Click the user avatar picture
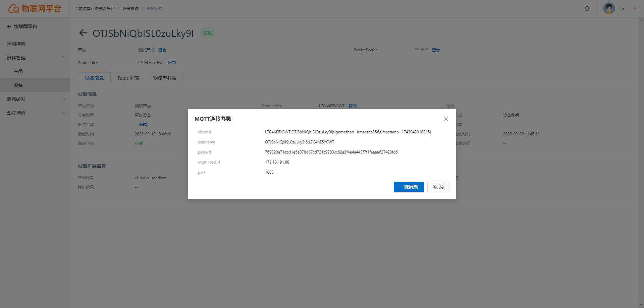Image resolution: width=644 pixels, height=308 pixels. 609,8
